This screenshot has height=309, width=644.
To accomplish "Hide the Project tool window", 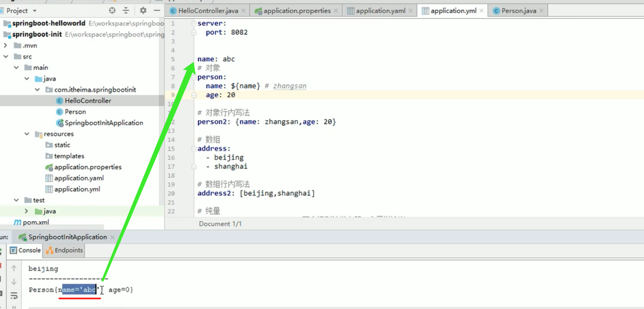I will pos(157,11).
